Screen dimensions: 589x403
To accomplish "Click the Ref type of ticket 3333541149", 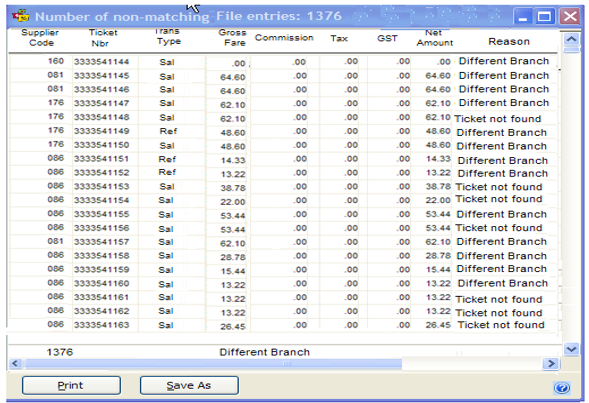I will click(168, 131).
